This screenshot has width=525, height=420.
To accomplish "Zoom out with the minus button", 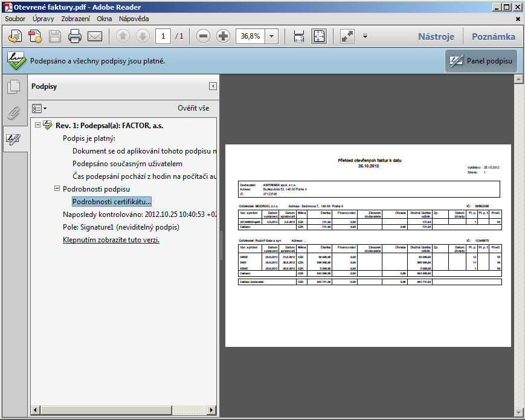I will click(x=203, y=36).
